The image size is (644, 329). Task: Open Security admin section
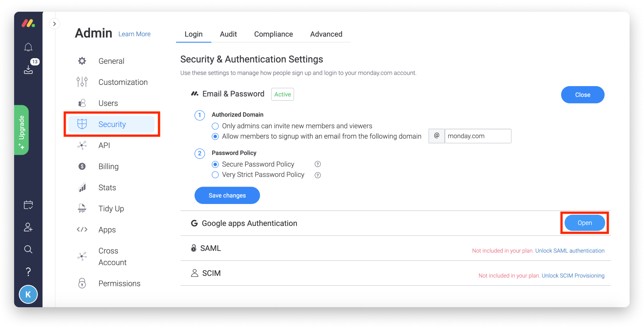tap(111, 124)
